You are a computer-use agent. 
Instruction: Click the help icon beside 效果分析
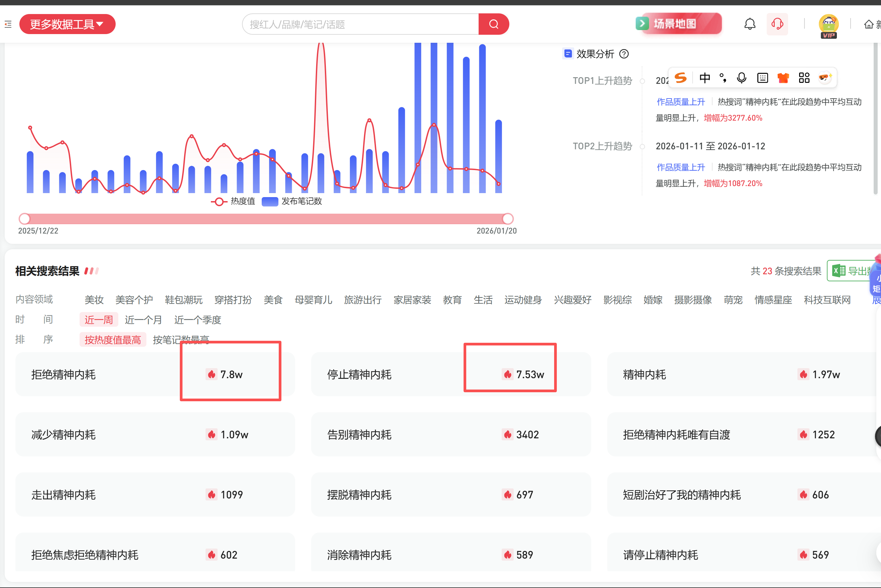624,54
